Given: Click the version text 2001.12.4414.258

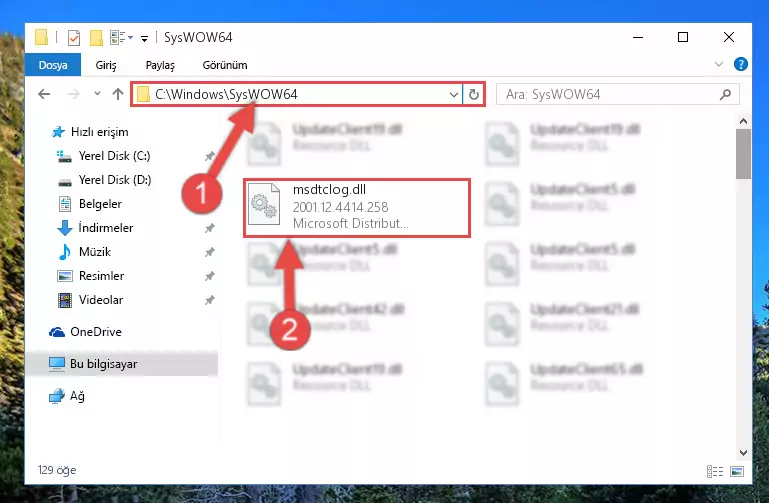Looking at the screenshot, I should (x=340, y=207).
